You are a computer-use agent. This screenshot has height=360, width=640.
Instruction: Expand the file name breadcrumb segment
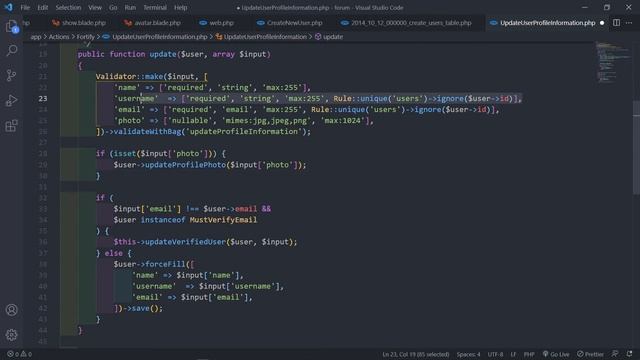pos(155,37)
